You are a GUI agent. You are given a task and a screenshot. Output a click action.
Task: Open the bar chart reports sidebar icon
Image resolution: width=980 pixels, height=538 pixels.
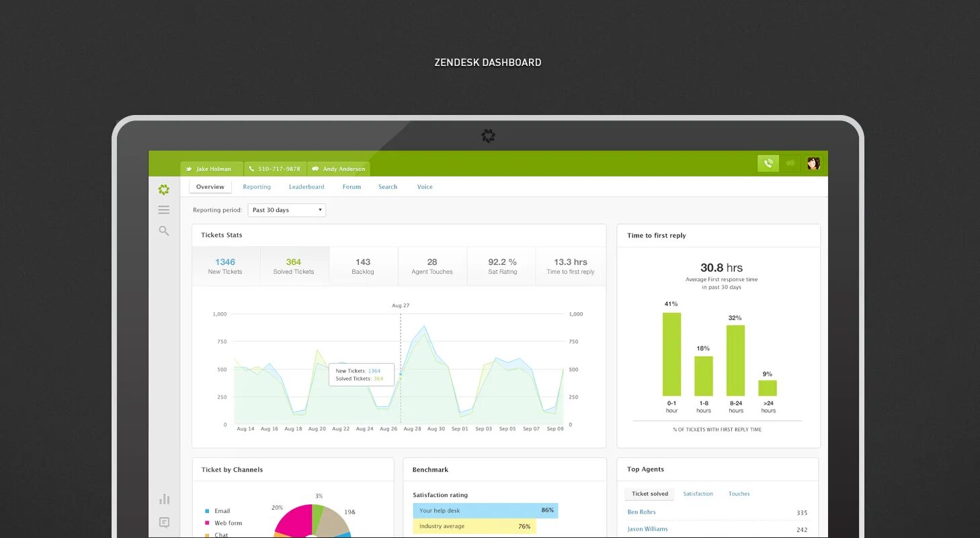pyautogui.click(x=164, y=499)
